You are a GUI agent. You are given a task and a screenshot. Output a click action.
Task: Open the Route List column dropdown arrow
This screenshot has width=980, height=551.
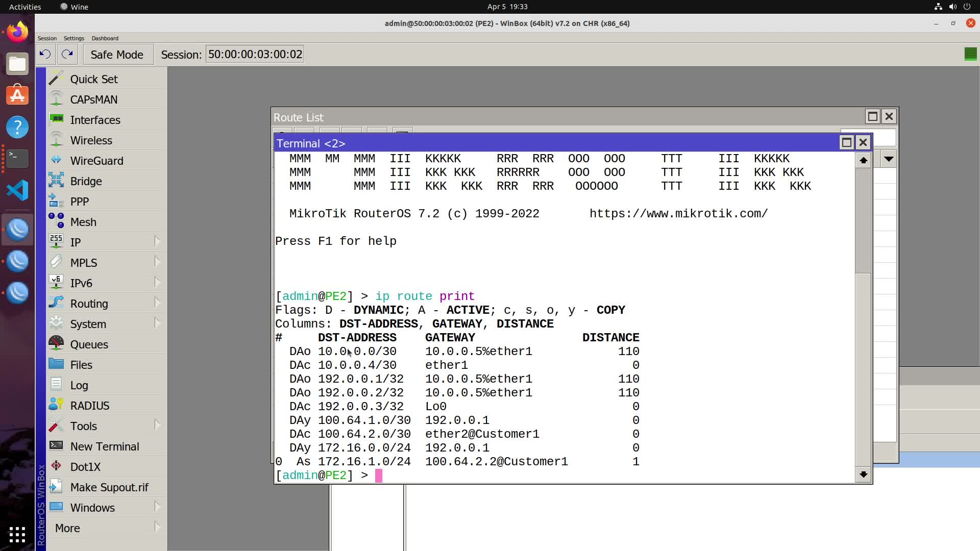click(889, 159)
